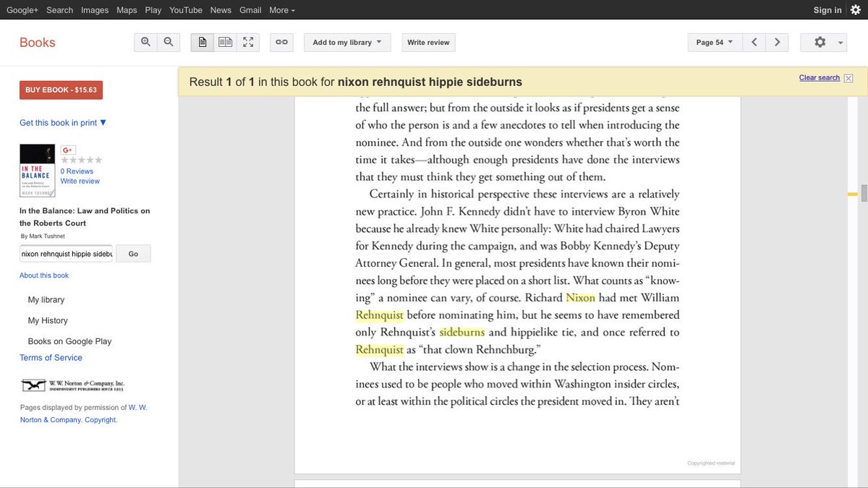
Task: Click book title In the Balance text
Action: [x=85, y=217]
